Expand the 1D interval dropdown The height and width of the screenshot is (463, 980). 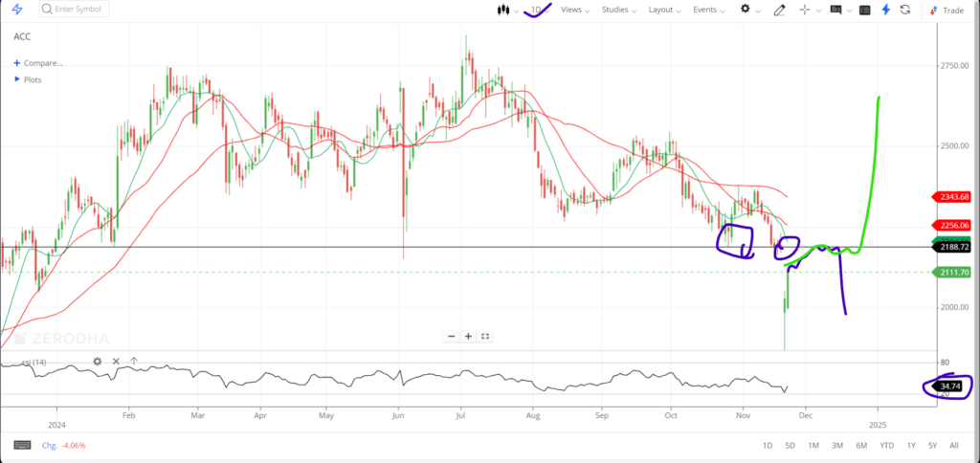click(x=540, y=10)
